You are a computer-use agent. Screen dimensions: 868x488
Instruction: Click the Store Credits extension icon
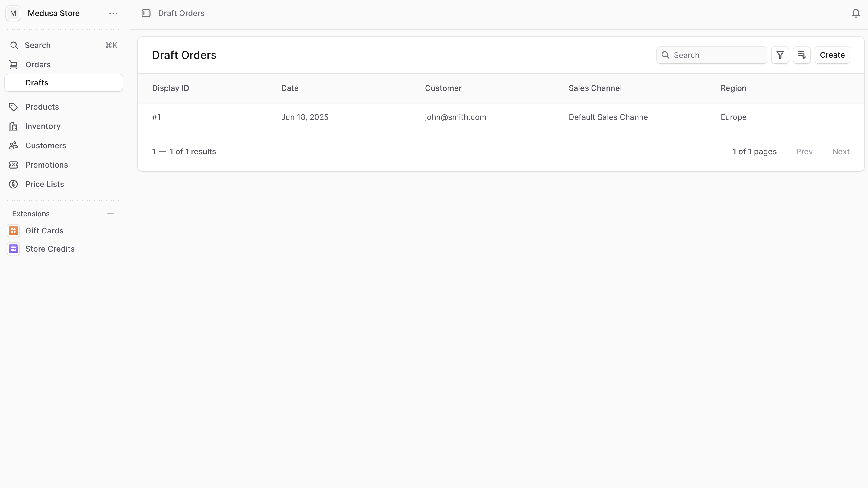coord(13,249)
